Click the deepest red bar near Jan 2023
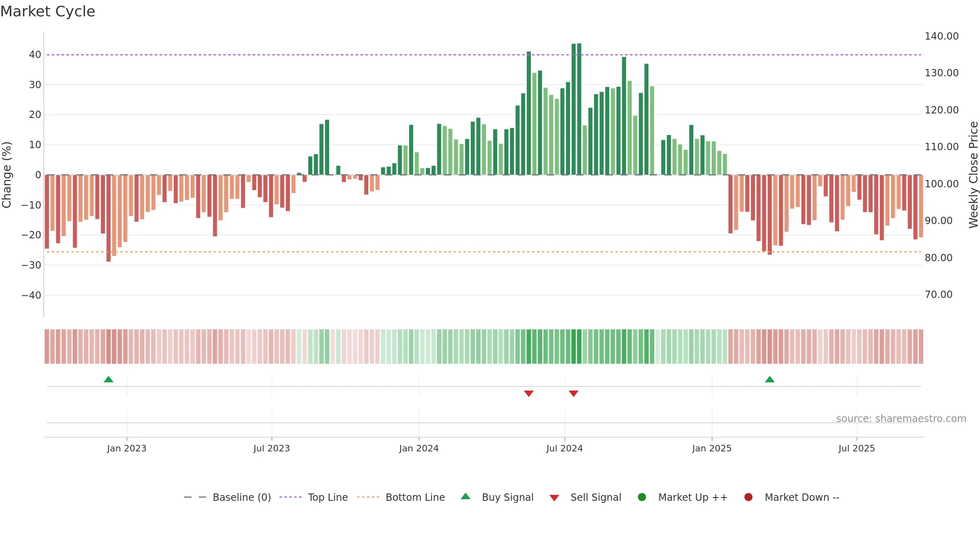This screenshot has height=551, width=980. [109, 218]
